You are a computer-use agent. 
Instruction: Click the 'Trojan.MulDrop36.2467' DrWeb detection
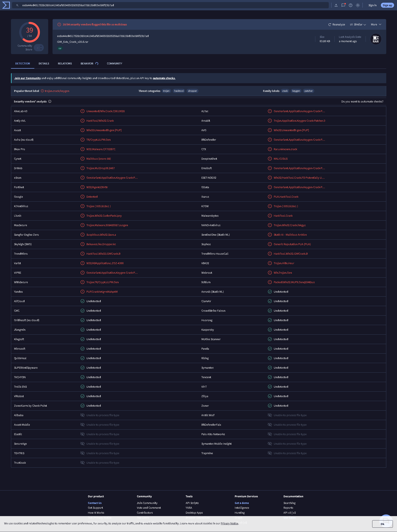(100, 168)
